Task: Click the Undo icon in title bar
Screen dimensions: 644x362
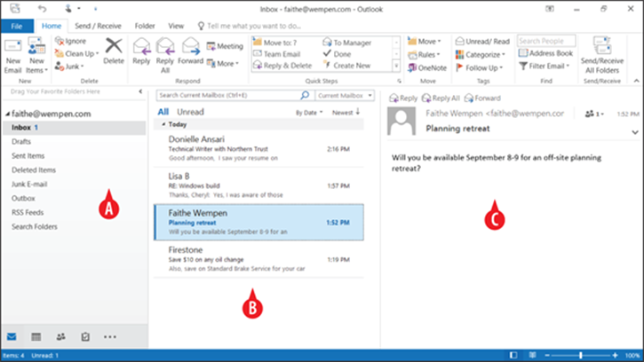Action: (x=43, y=8)
